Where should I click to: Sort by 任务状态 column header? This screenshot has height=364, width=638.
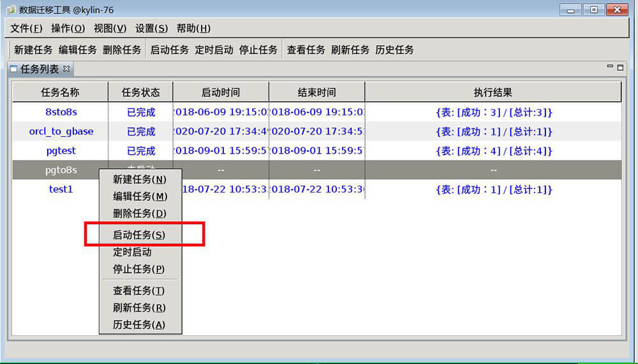[141, 92]
